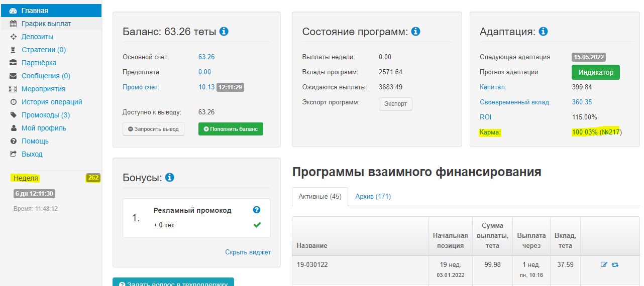Click the Скрыть виджет link
644x286 pixels.
(x=248, y=252)
